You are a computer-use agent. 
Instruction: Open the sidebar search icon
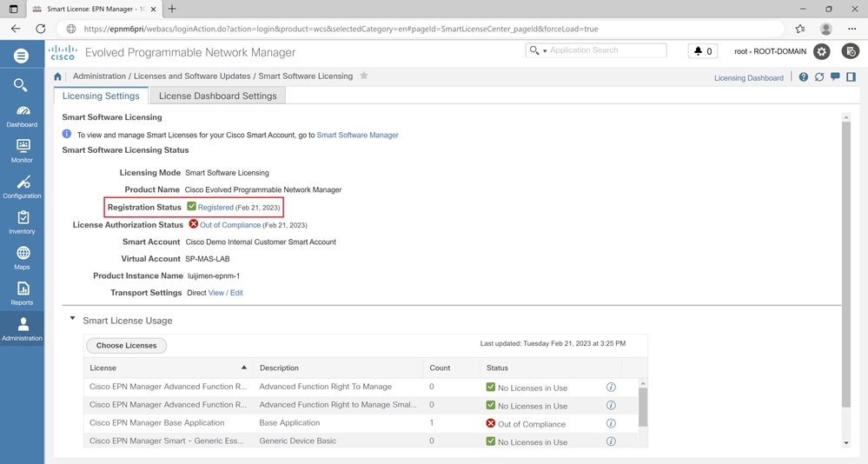[21, 84]
